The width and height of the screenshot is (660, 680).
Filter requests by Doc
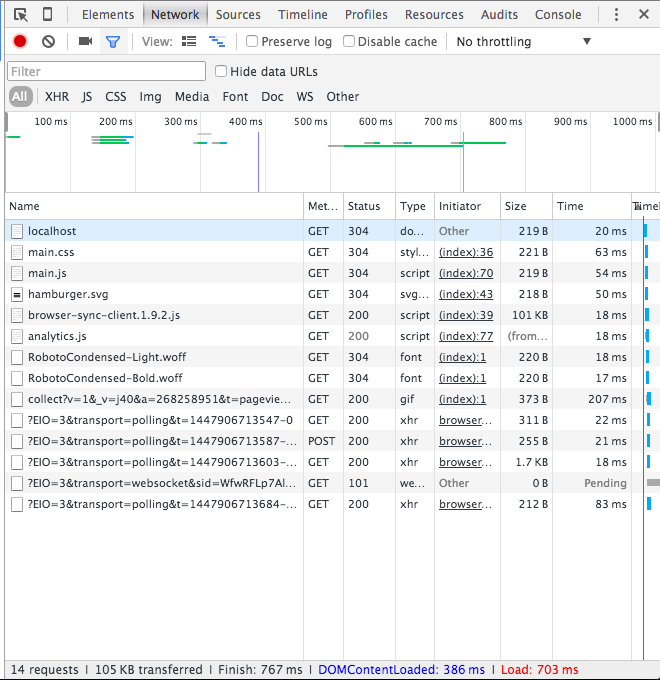(272, 97)
